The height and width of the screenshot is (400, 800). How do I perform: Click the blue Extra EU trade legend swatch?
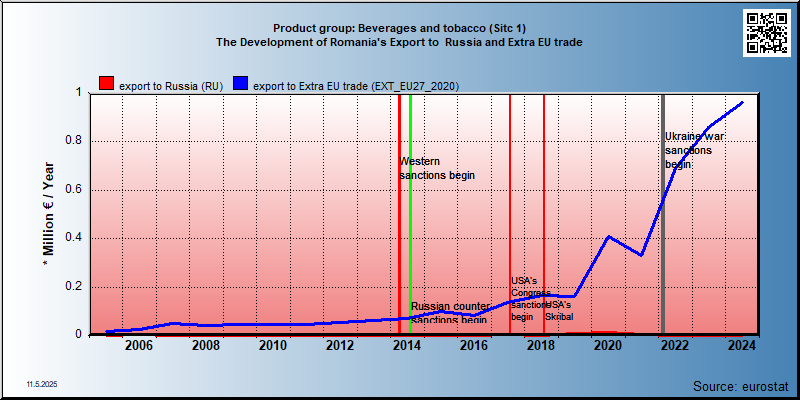coord(241,85)
